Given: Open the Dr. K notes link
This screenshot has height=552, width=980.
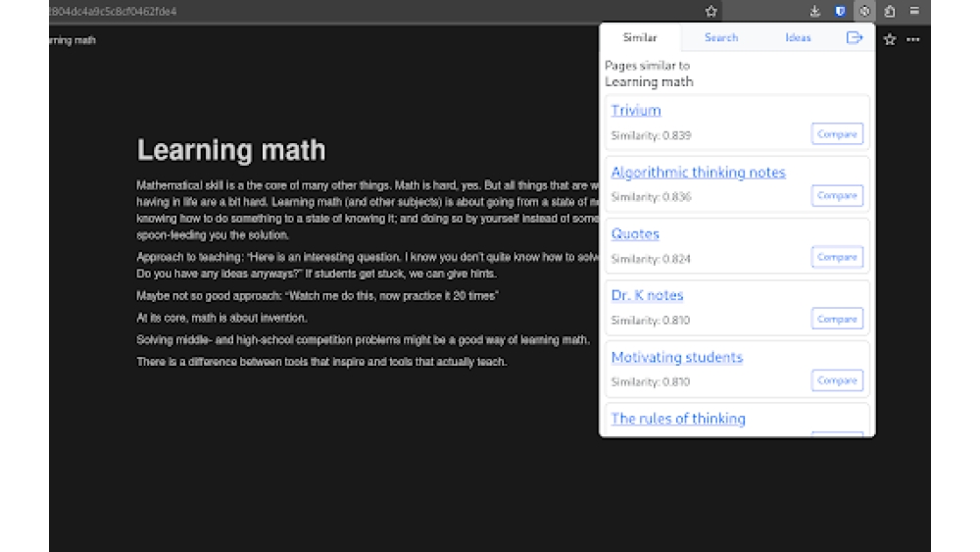Looking at the screenshot, I should point(647,295).
